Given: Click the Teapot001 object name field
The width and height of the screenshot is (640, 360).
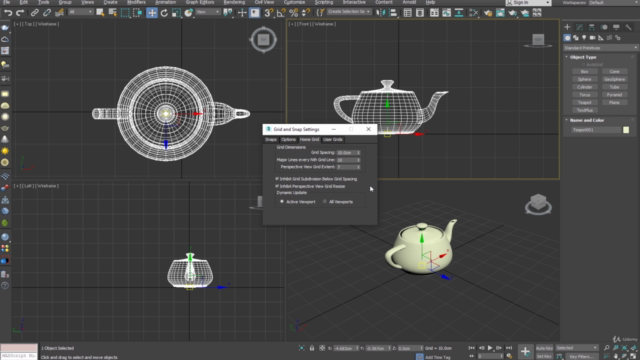Looking at the screenshot, I should point(596,130).
